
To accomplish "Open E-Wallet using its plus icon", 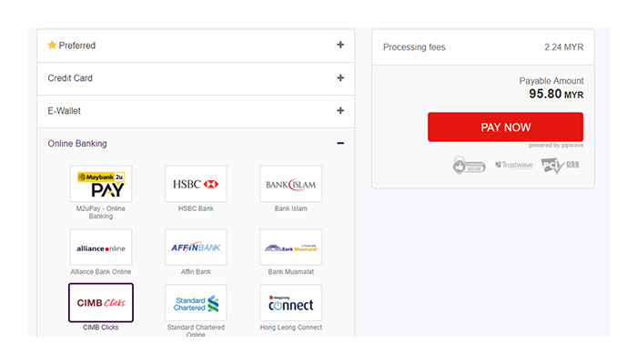I will coord(340,111).
